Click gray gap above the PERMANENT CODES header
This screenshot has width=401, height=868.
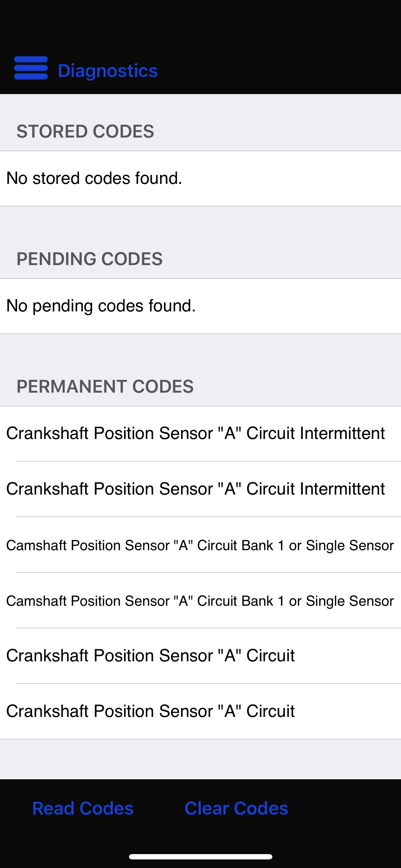200,353
